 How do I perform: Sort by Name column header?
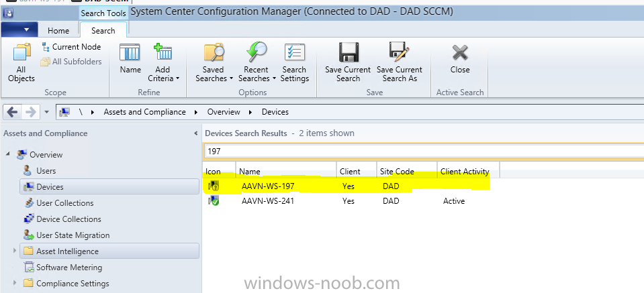[x=286, y=171]
